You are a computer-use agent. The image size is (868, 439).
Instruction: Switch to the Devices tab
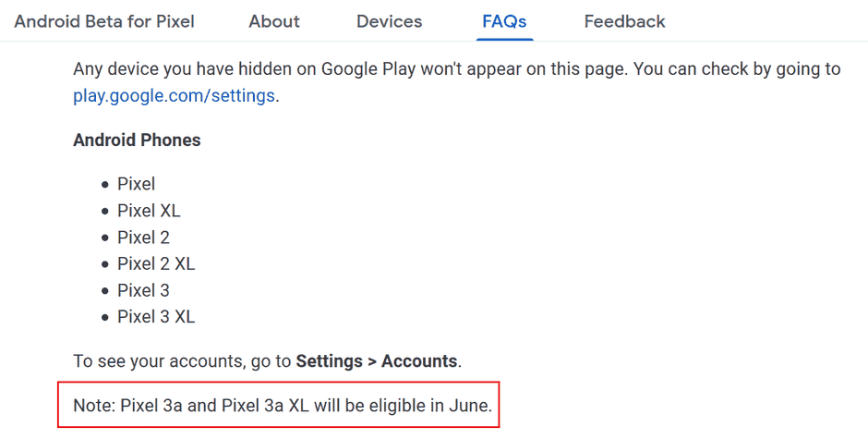[x=389, y=21]
